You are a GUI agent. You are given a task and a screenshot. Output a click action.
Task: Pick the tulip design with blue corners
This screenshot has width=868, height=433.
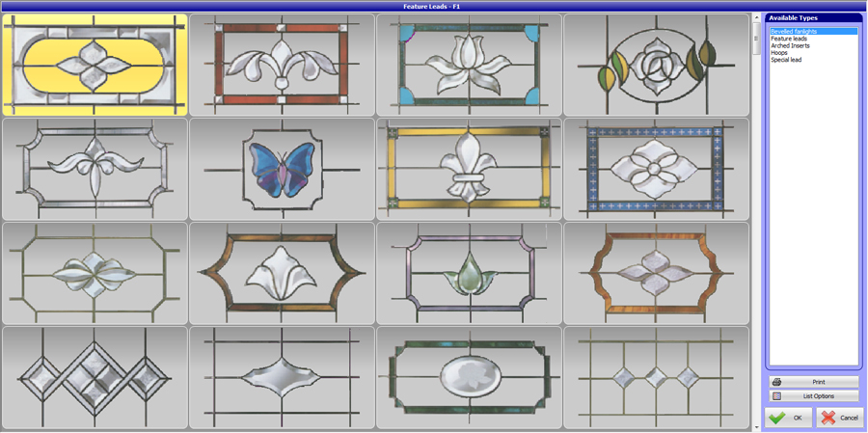(x=469, y=66)
